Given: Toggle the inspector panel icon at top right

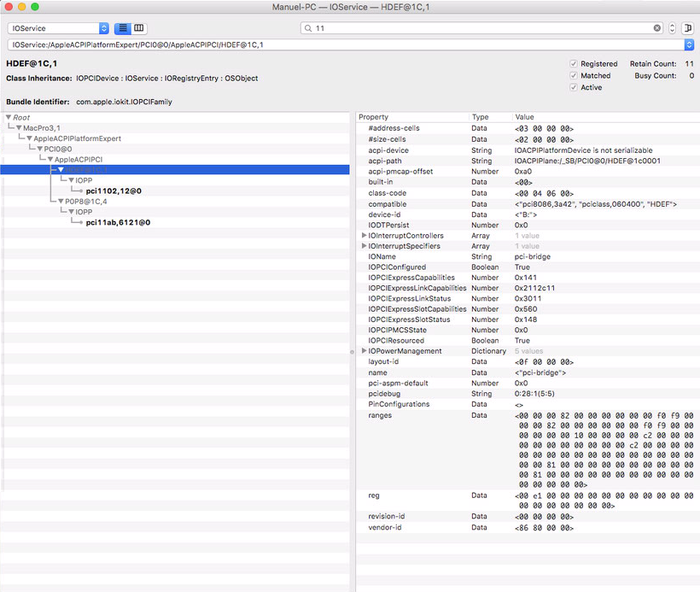Looking at the screenshot, I should (688, 28).
